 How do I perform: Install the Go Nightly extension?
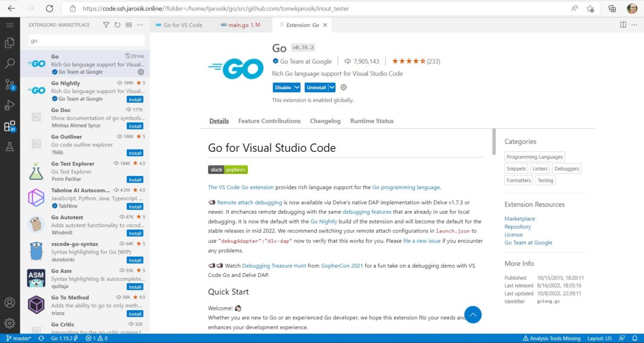(x=135, y=99)
